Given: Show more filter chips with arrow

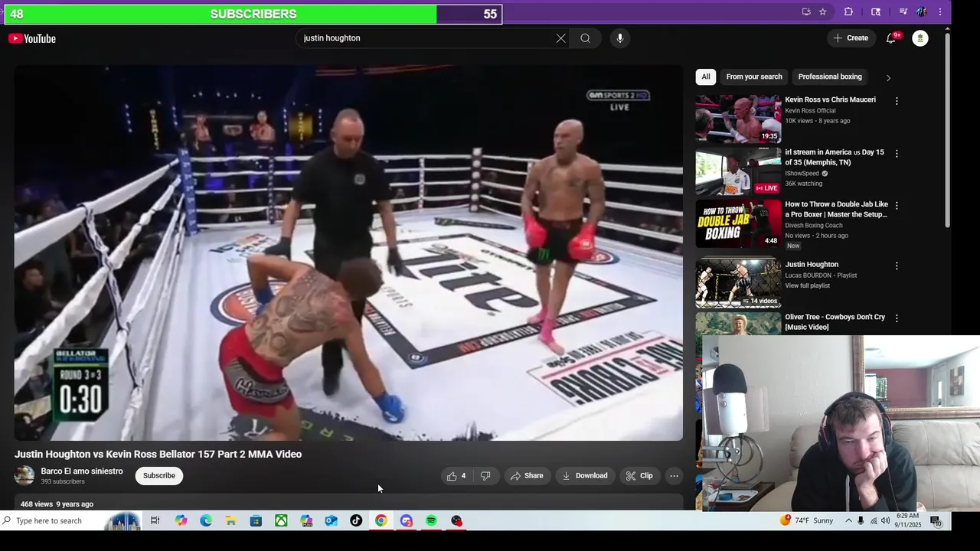Looking at the screenshot, I should coord(888,77).
